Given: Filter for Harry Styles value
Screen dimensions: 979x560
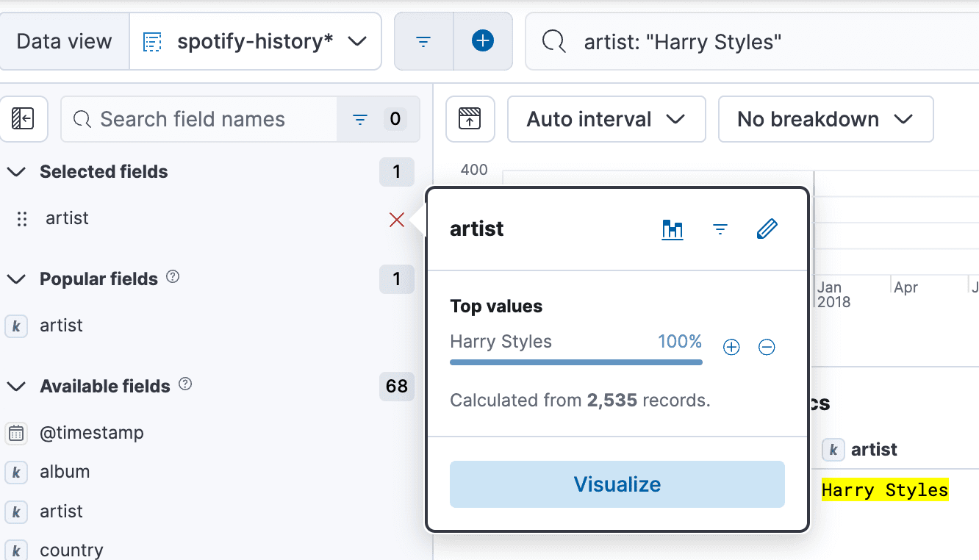Looking at the screenshot, I should pos(731,348).
